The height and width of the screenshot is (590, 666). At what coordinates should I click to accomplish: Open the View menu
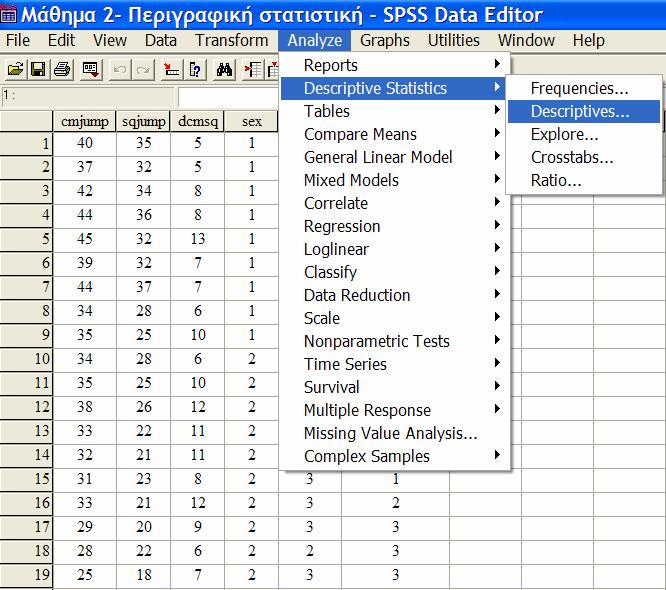click(x=110, y=40)
